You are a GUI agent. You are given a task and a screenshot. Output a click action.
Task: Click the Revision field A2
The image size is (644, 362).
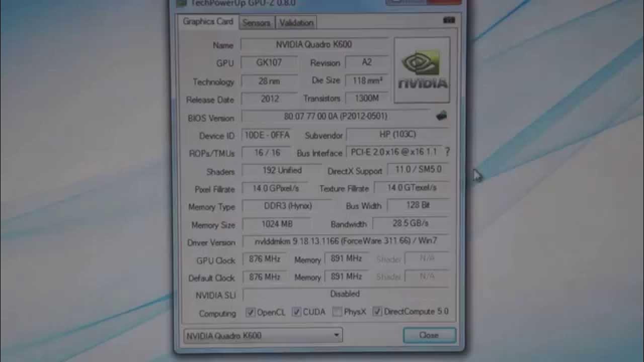[367, 62]
